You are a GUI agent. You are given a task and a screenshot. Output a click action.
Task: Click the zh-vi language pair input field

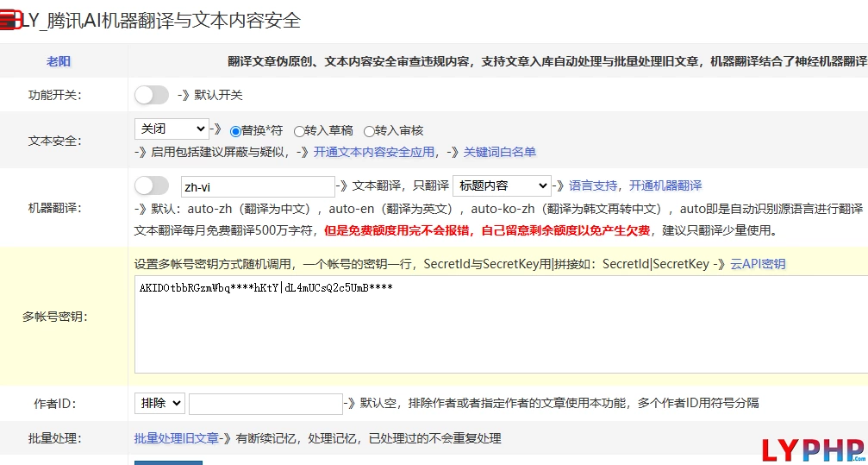(x=257, y=186)
